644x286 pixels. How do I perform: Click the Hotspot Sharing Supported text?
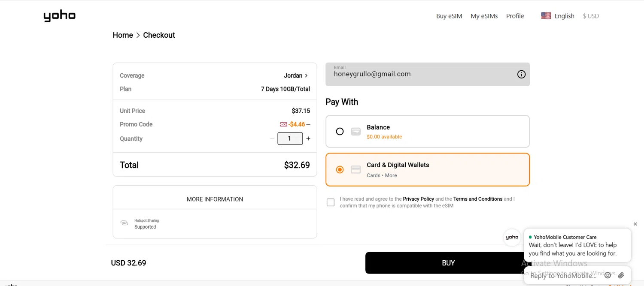coord(146,224)
